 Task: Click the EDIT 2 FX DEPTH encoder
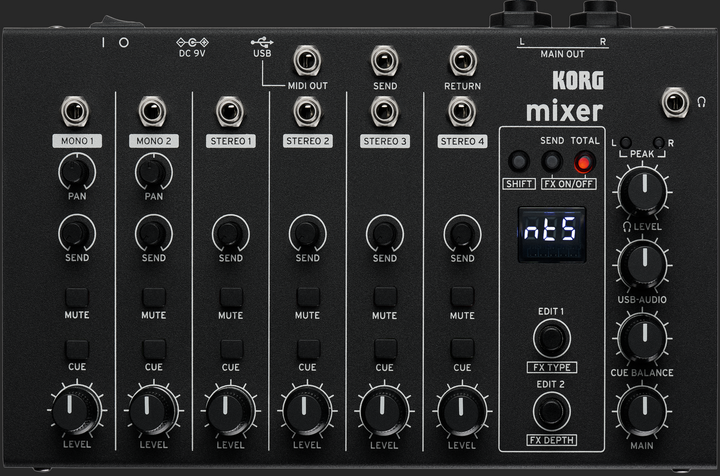click(551, 411)
